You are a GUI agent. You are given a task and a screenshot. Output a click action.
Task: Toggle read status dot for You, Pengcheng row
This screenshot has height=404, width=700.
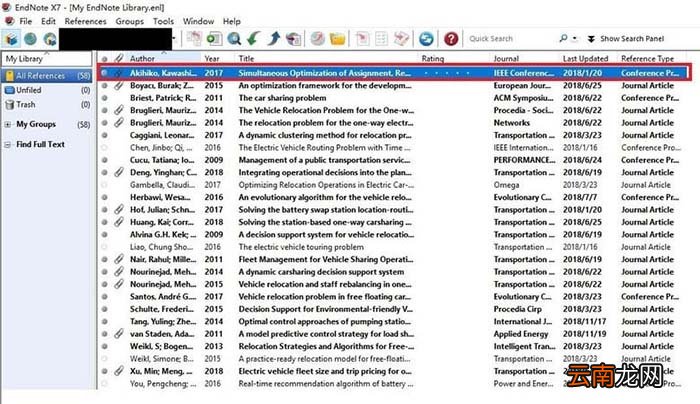pos(104,383)
